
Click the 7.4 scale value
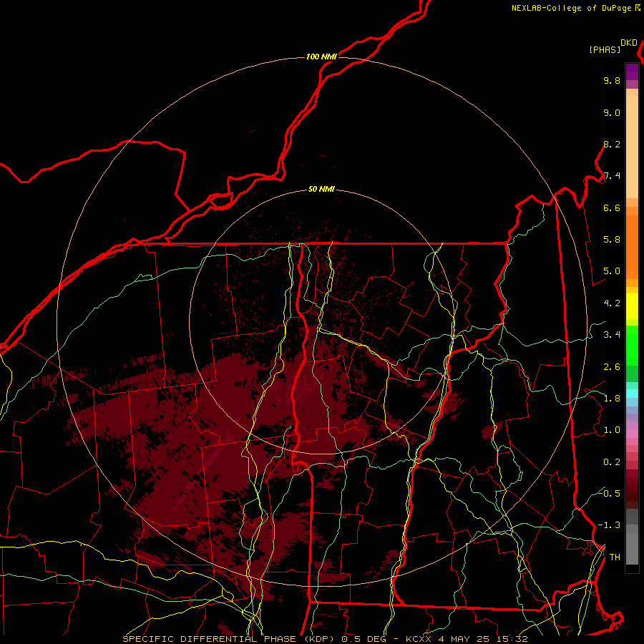612,176
